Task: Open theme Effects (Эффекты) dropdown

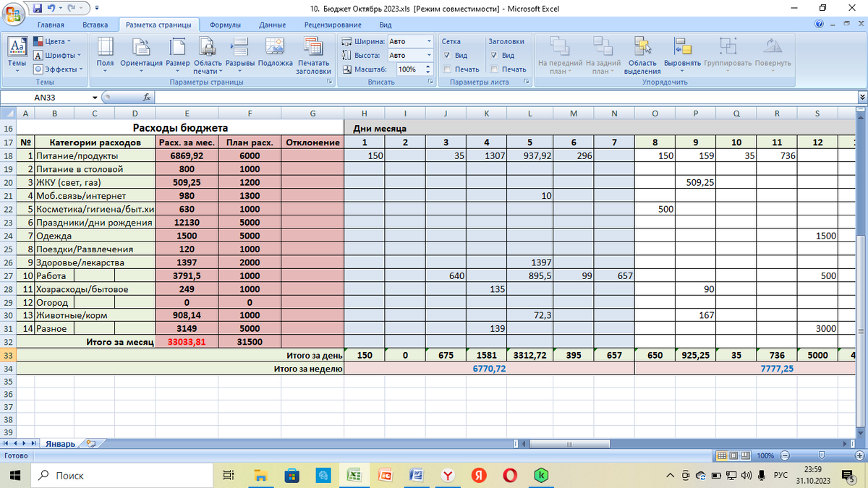Action: (x=57, y=69)
